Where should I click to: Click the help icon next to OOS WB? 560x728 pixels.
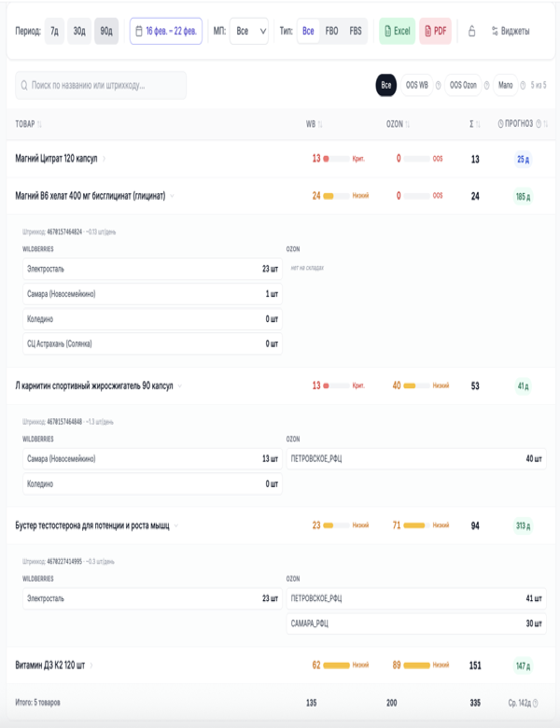point(438,85)
